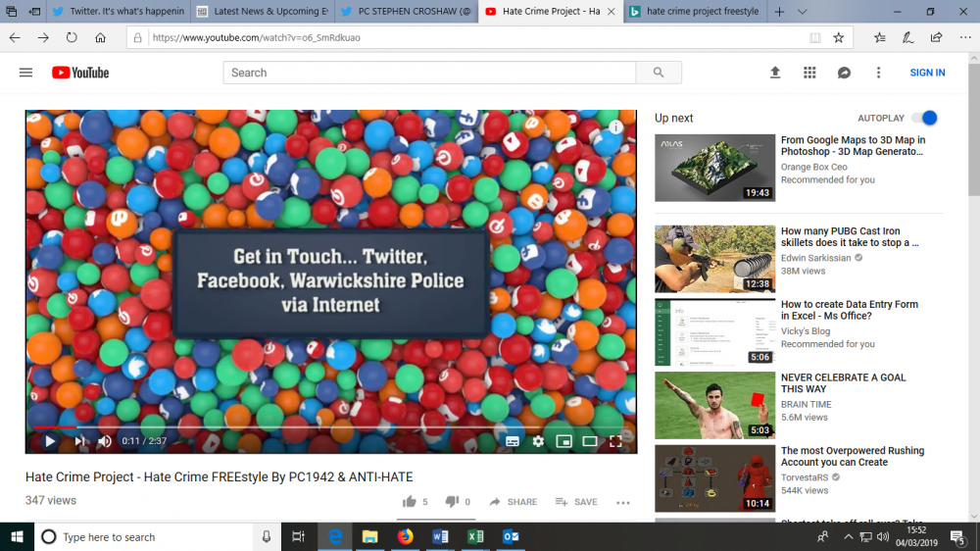Image resolution: width=980 pixels, height=551 pixels.
Task: Close the Hate Crime Project tab
Action: 612,11
